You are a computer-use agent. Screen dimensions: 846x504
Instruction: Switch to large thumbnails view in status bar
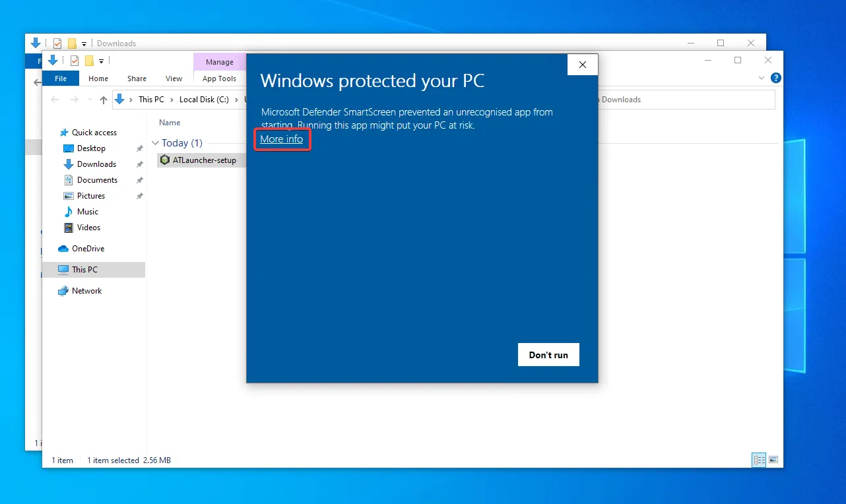pyautogui.click(x=773, y=459)
